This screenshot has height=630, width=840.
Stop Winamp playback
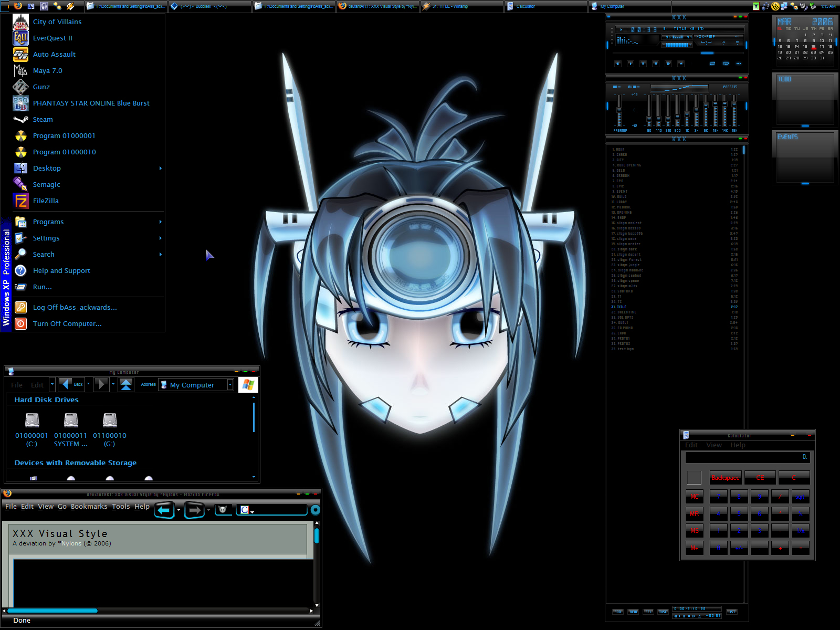tap(656, 64)
